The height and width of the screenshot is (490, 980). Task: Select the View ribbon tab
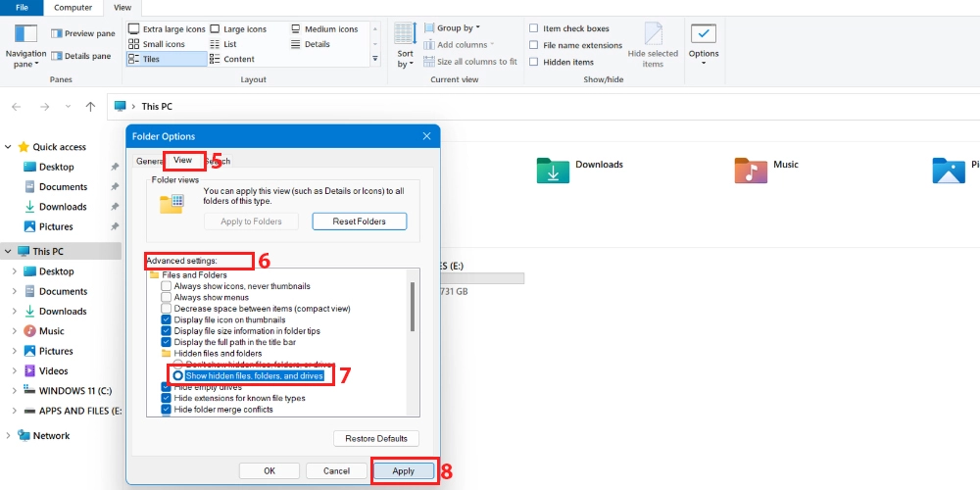click(x=122, y=8)
